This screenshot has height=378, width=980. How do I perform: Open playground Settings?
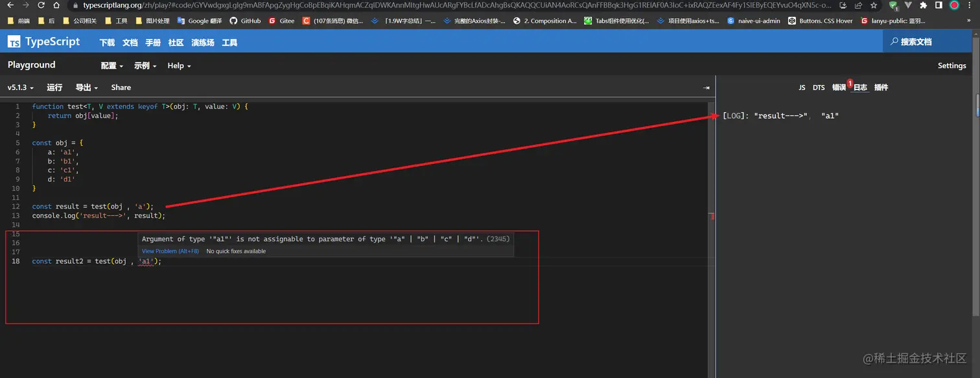coord(952,65)
